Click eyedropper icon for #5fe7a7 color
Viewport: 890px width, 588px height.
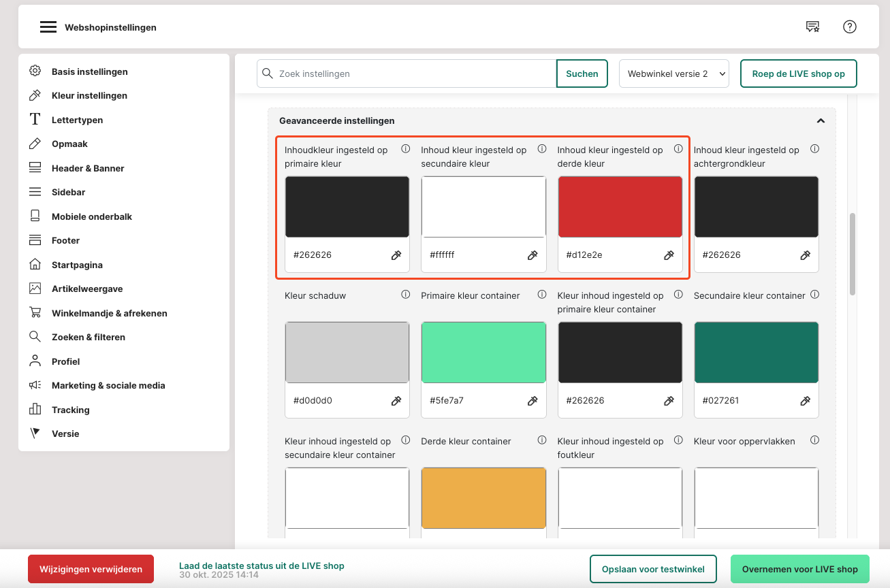(x=533, y=401)
